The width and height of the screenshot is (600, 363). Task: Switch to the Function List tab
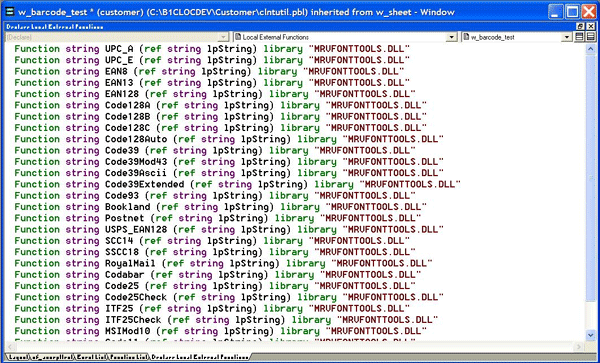128,357
